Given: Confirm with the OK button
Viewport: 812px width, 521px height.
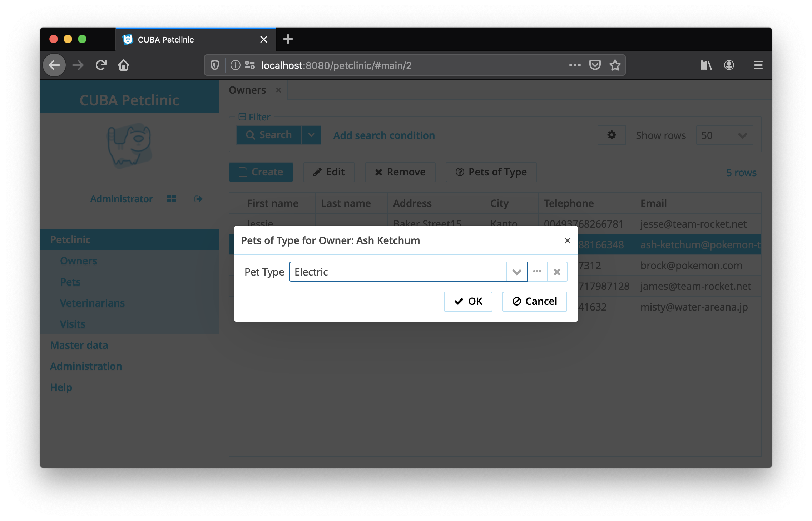Looking at the screenshot, I should 468,301.
